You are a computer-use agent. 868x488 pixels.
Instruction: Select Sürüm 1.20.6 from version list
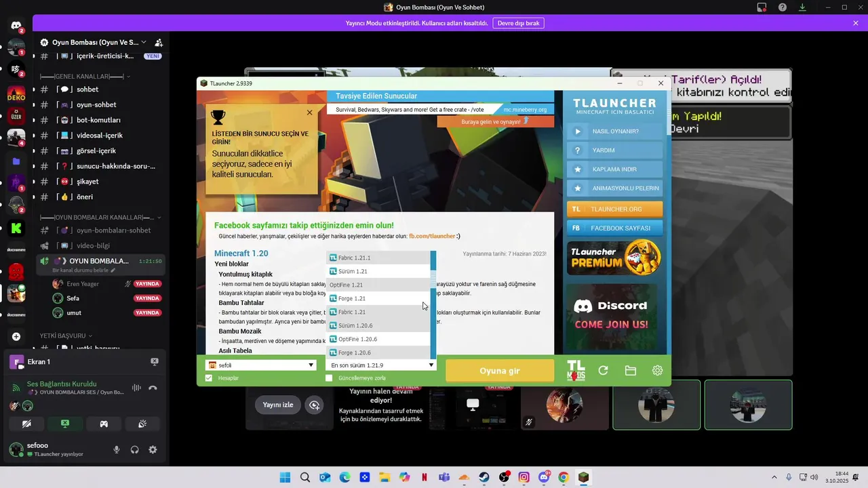(378, 325)
